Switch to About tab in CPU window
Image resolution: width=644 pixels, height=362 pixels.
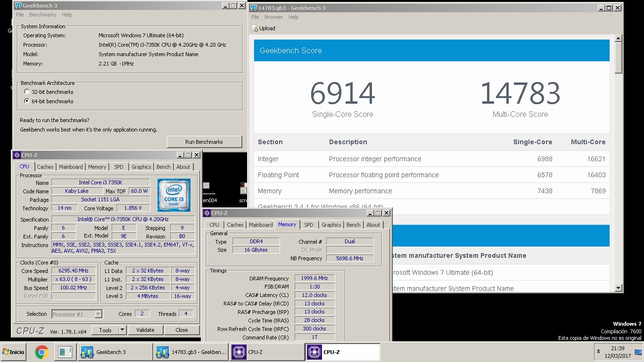(x=183, y=167)
